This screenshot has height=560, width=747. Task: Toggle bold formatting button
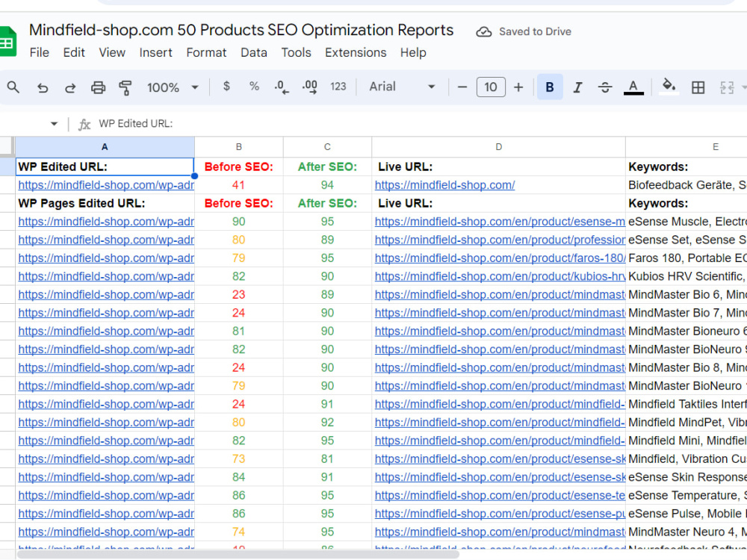point(550,87)
